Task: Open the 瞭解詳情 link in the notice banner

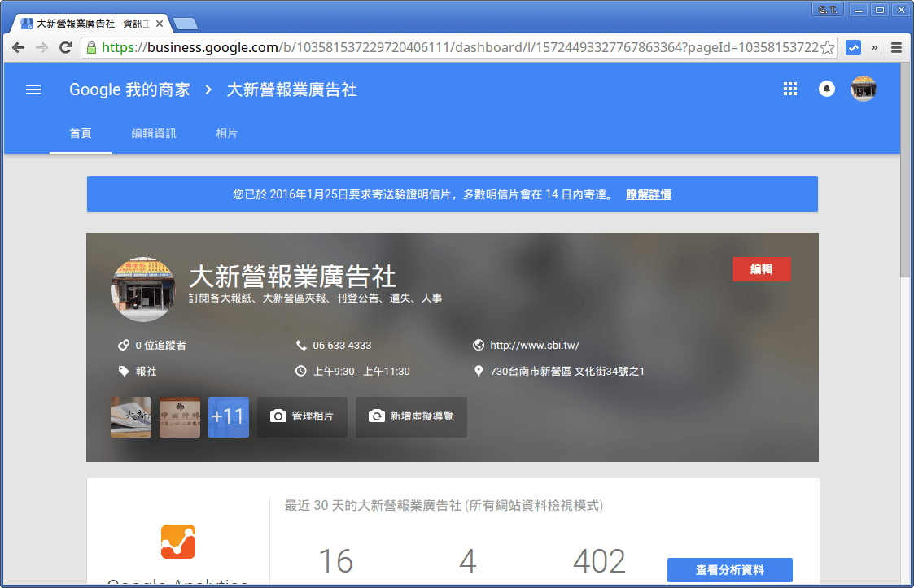Action: pyautogui.click(x=648, y=194)
